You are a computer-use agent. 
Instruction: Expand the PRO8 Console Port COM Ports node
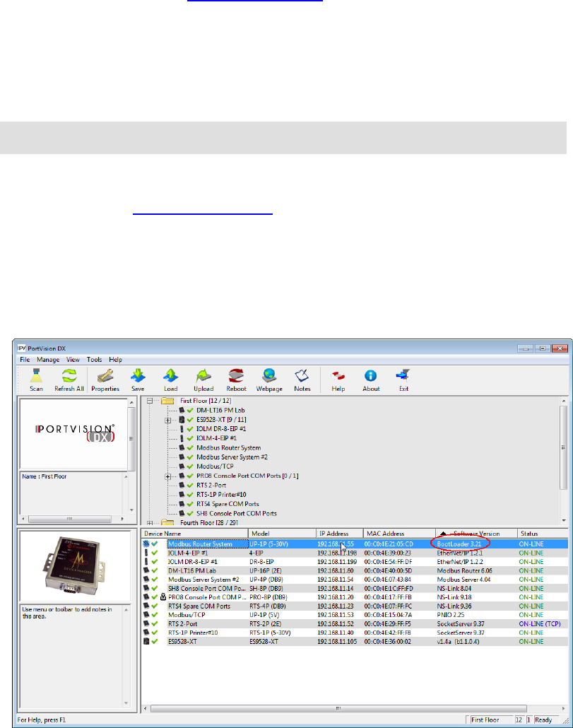click(168, 476)
